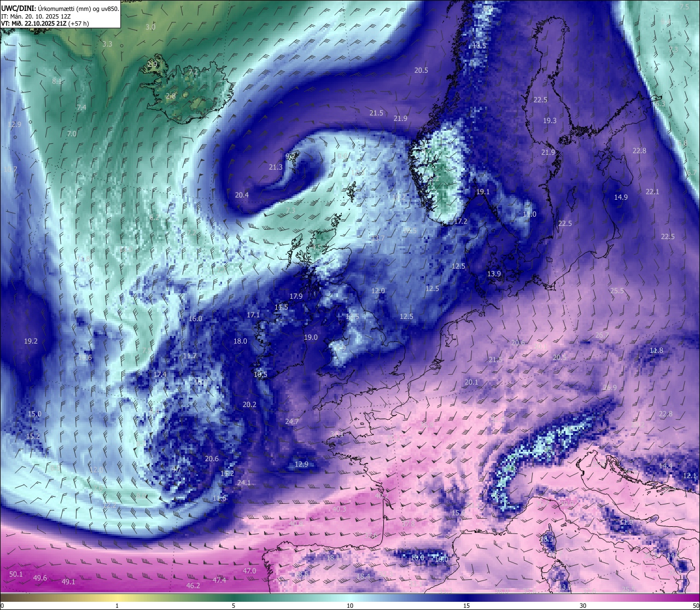The height and width of the screenshot is (610, 700).
Task: Click the "50.1" value in bottom-left
Action: click(16, 574)
